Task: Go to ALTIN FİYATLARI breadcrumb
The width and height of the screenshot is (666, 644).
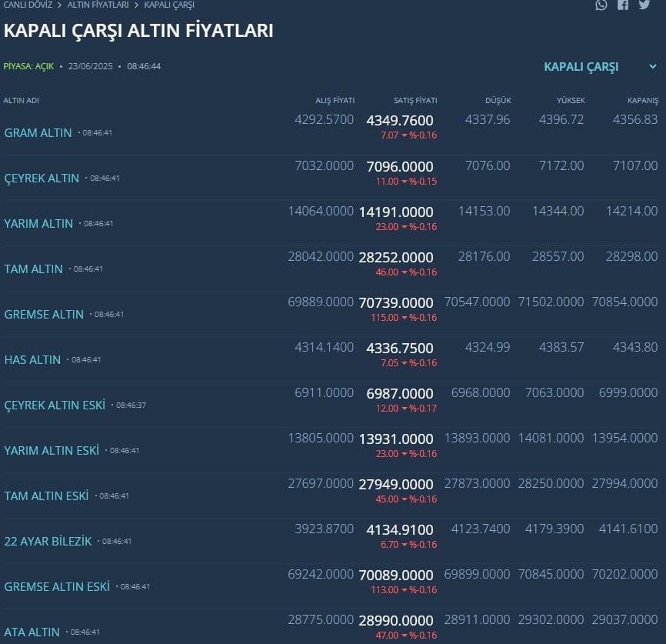Action: pyautogui.click(x=98, y=5)
